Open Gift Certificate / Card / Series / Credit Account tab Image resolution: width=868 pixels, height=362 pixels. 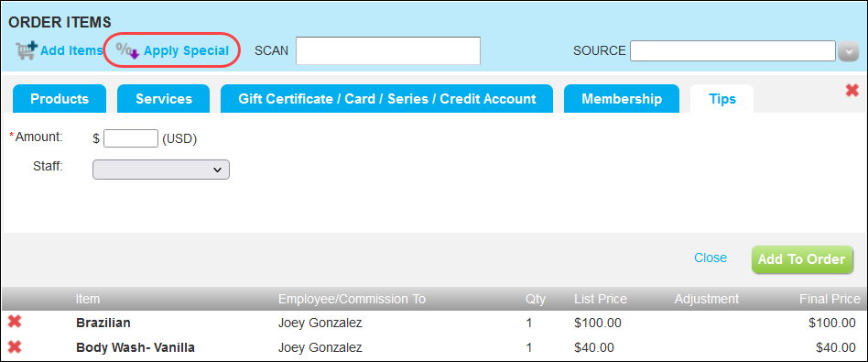coord(387,99)
